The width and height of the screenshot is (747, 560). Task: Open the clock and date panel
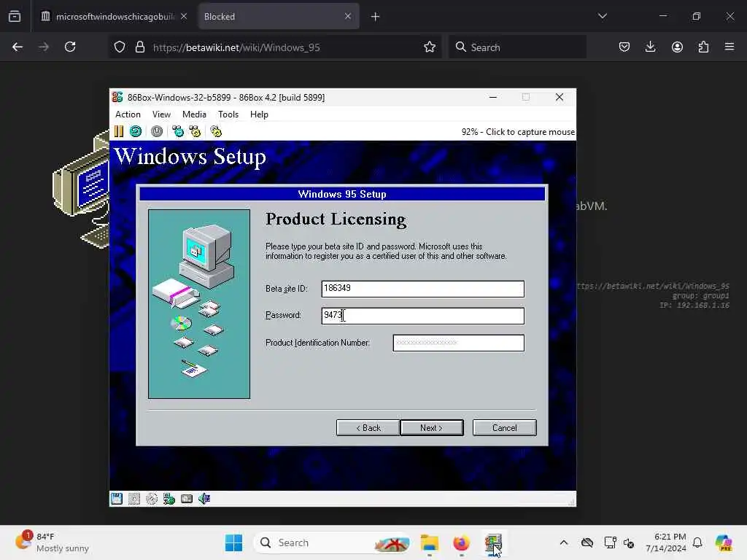[666, 542]
